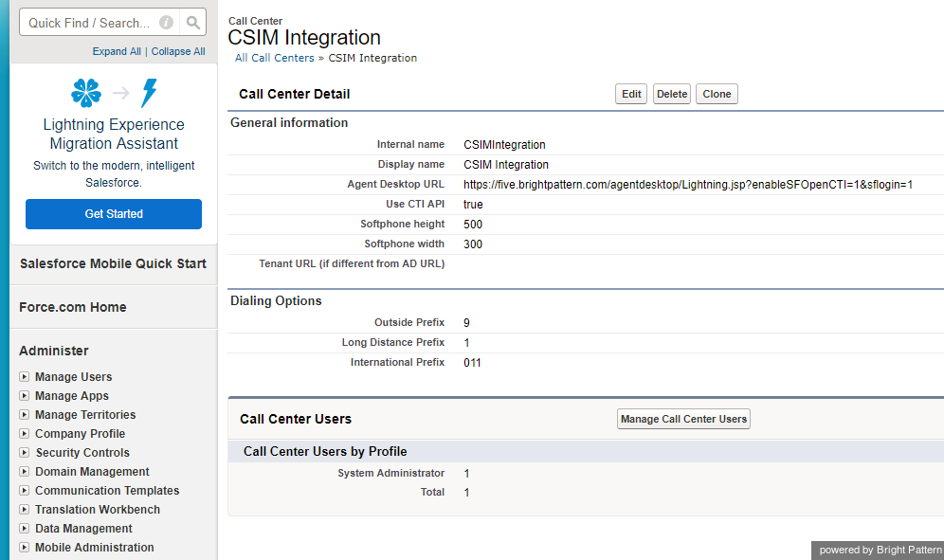Click the System Administrator label
Image resolution: width=944 pixels, height=560 pixels.
(390, 473)
